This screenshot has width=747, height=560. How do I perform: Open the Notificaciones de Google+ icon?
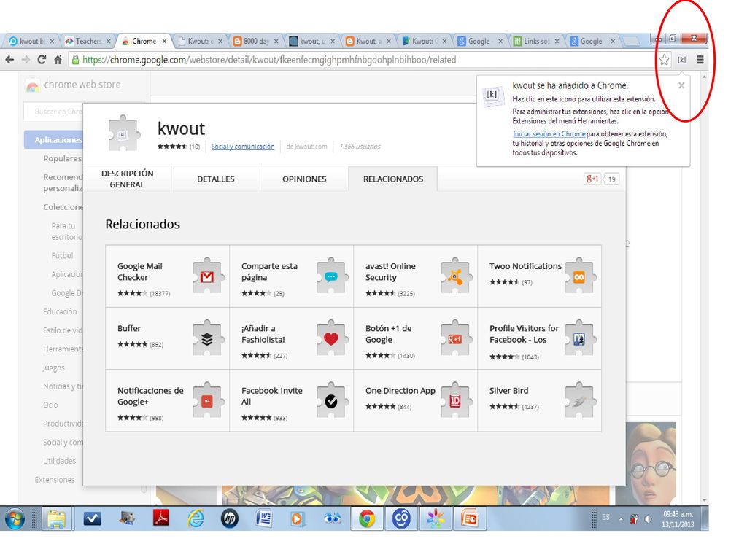[207, 401]
